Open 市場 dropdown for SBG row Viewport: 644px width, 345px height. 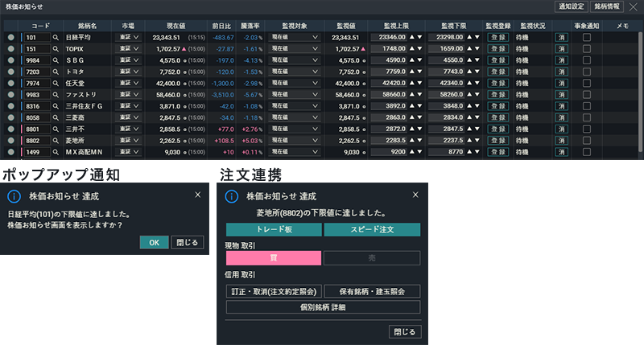pyautogui.click(x=129, y=60)
